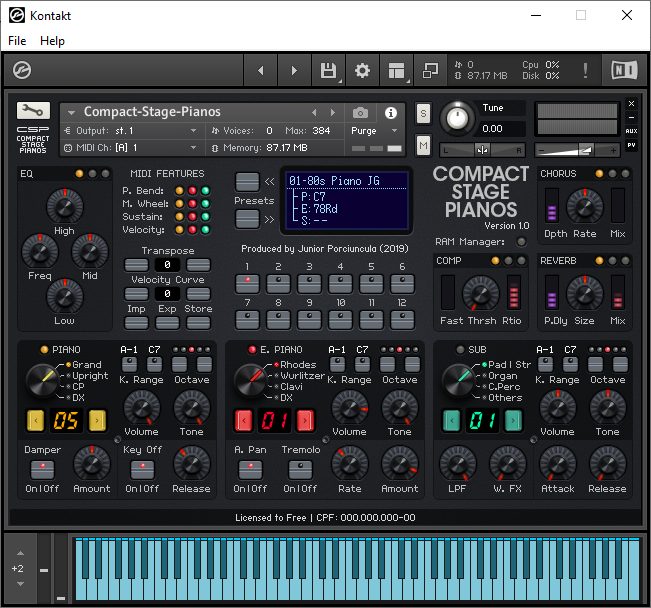Open the MIDI Ch dropdown
Screen dimensions: 651x608
131,148
